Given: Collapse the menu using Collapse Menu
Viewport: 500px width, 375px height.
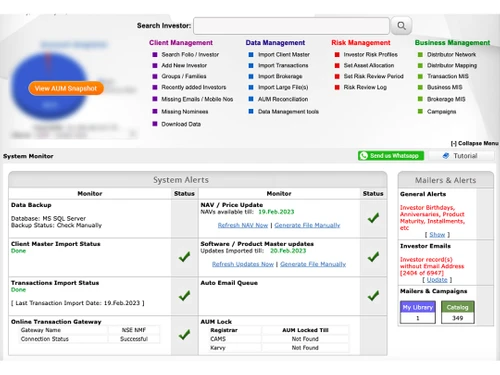Looking at the screenshot, I should coord(475,143).
